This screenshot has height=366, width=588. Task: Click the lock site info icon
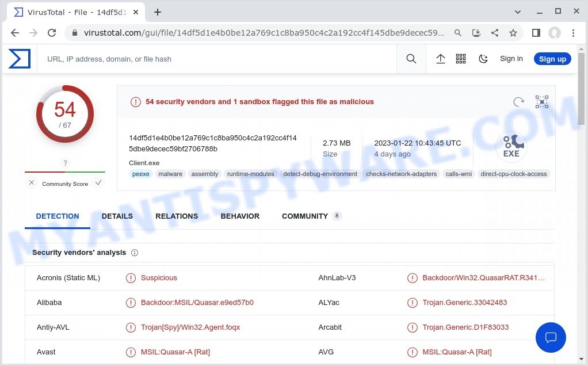tap(75, 33)
